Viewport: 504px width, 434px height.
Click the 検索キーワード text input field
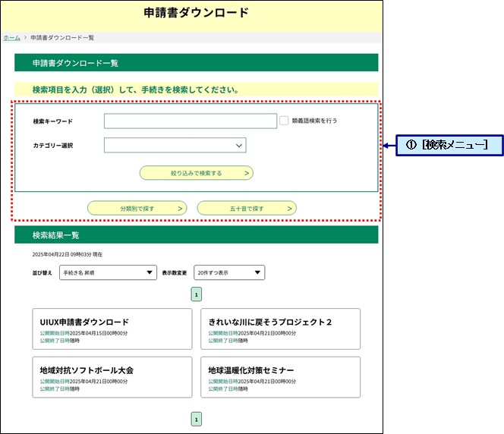[x=191, y=121]
